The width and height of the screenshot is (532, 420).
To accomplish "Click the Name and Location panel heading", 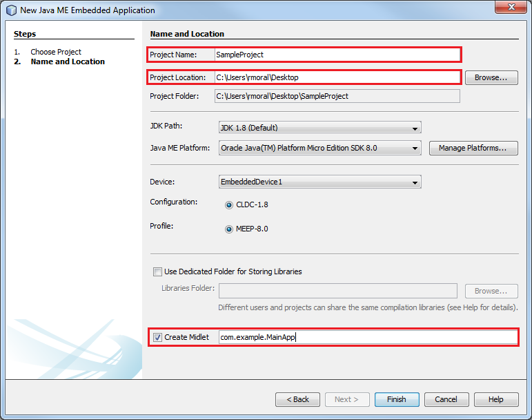I will click(x=187, y=34).
